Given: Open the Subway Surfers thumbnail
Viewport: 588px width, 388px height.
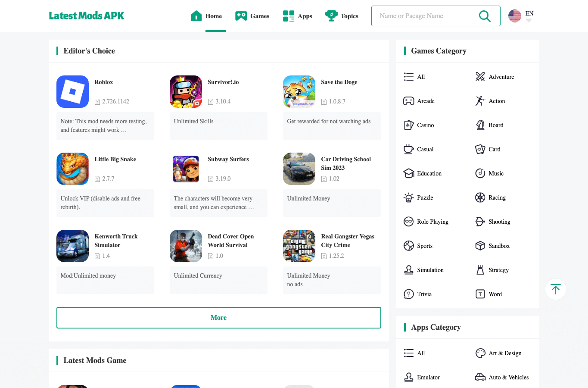Looking at the screenshot, I should coord(186,169).
